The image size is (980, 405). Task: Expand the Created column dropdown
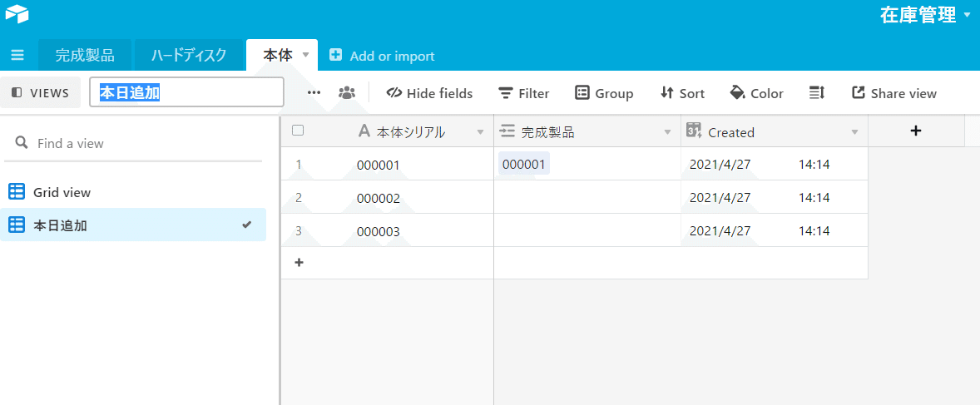point(854,132)
